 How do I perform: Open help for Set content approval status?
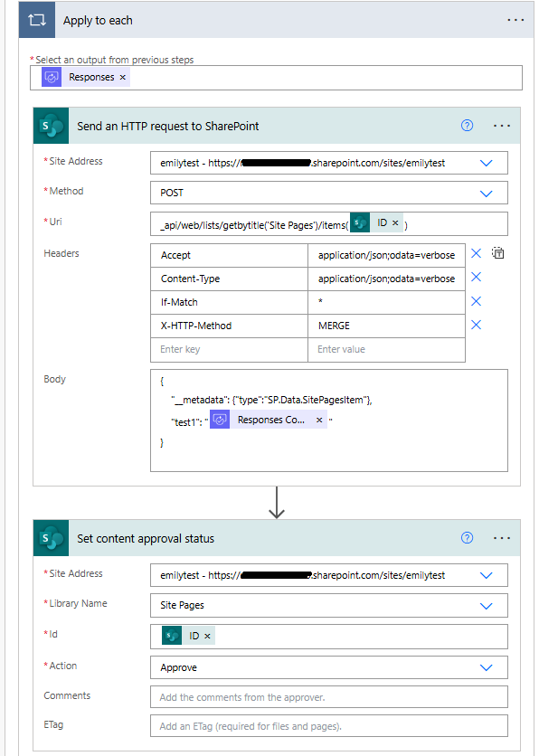467,538
